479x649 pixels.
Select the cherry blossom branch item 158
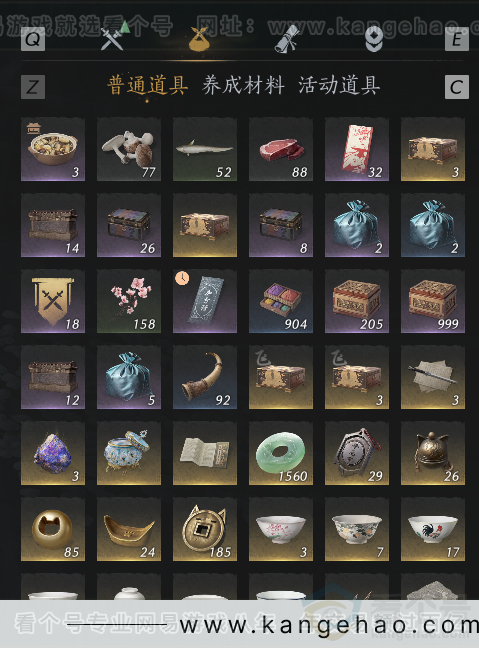click(129, 301)
